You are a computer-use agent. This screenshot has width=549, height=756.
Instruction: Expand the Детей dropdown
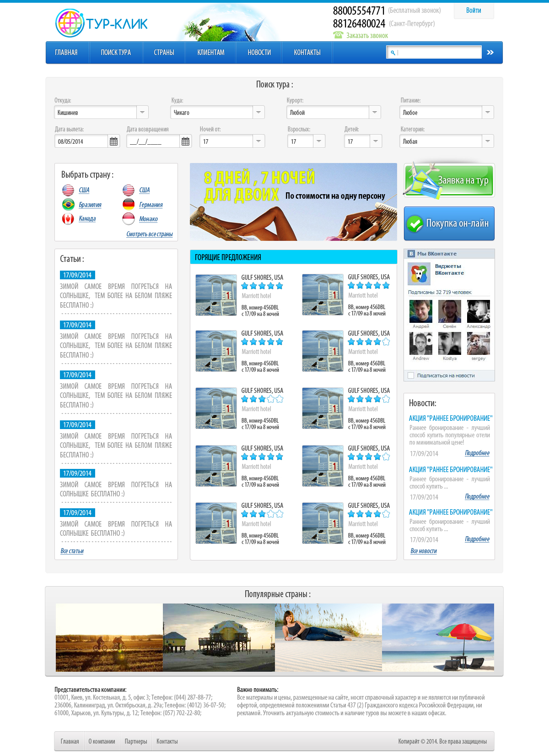376,141
